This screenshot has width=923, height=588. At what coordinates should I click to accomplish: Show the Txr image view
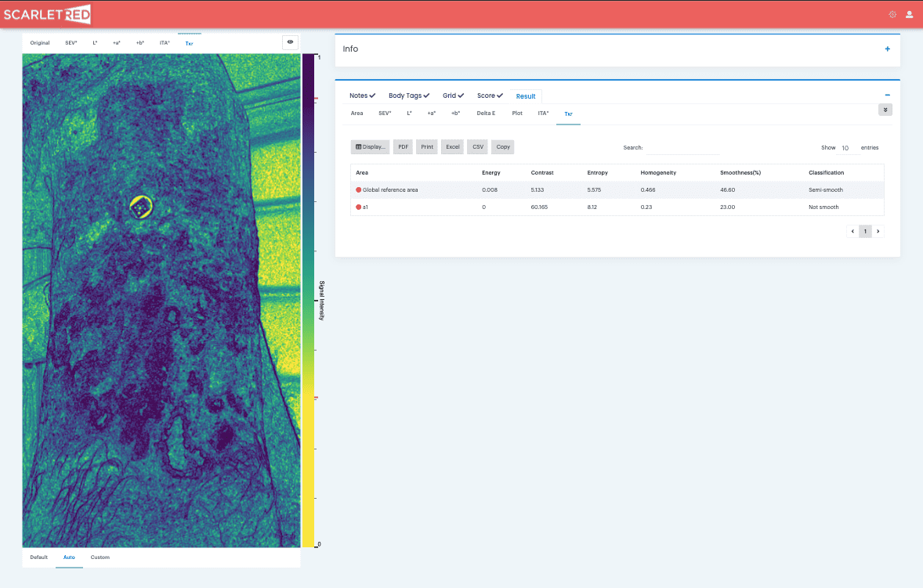click(189, 43)
